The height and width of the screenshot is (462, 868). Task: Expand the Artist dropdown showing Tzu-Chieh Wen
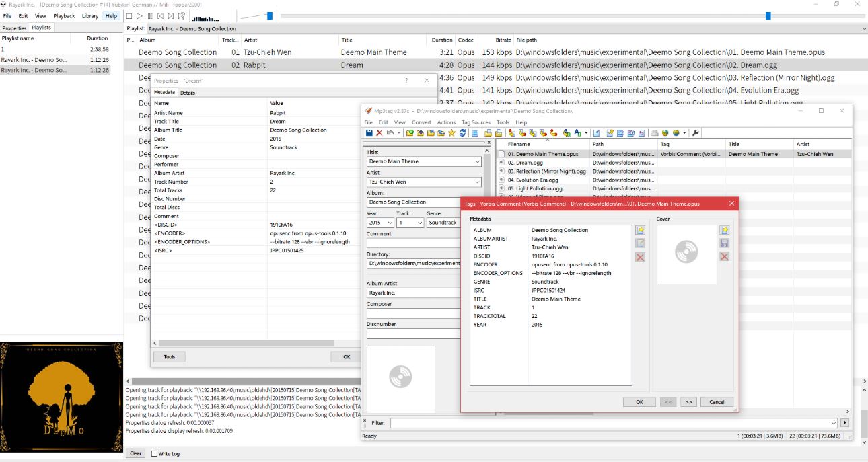(x=478, y=182)
